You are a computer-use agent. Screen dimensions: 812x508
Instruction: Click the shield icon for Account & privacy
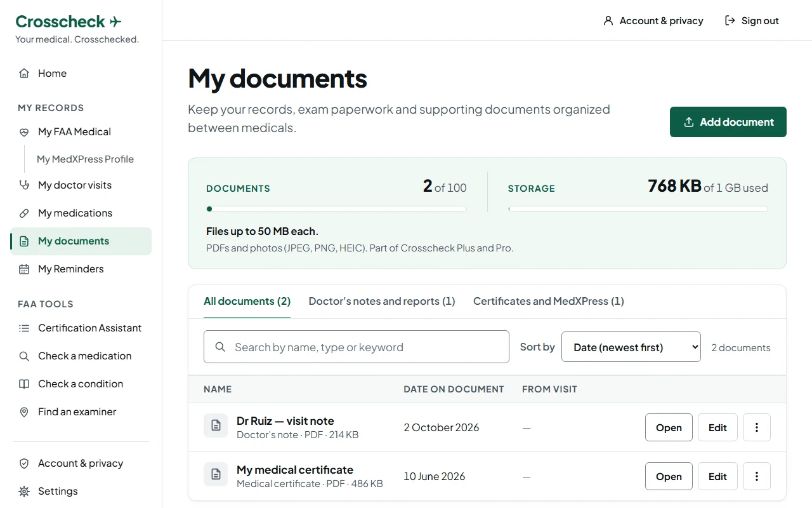tap(24, 464)
